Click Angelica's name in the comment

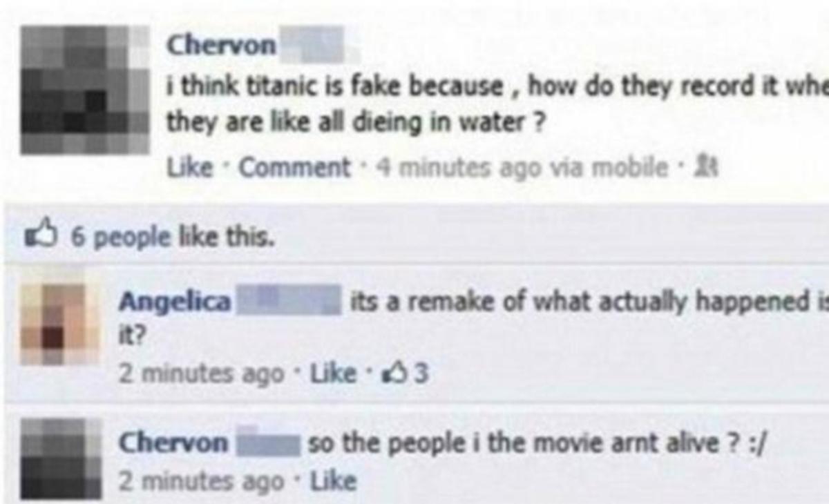click(175, 302)
